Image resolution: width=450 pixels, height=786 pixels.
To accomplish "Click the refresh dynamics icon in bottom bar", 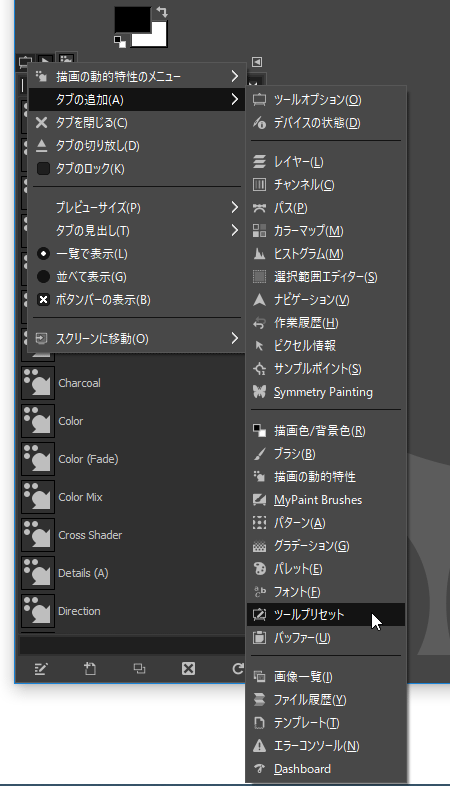I will [238, 668].
